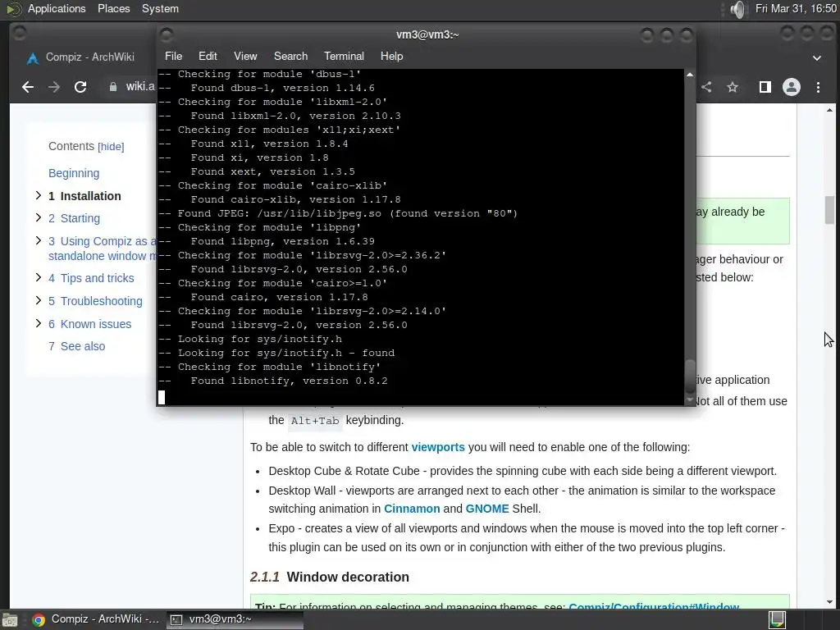Image resolution: width=840 pixels, height=630 pixels.
Task: Click the clock showing Fri Mar 31, 16:50
Action: [x=796, y=9]
